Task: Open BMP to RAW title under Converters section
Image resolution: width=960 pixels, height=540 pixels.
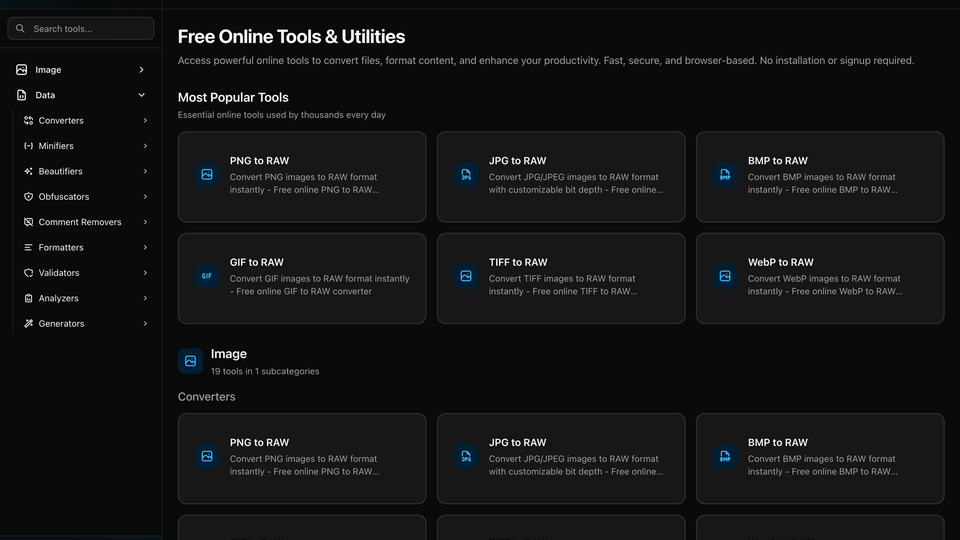Action: click(x=778, y=442)
